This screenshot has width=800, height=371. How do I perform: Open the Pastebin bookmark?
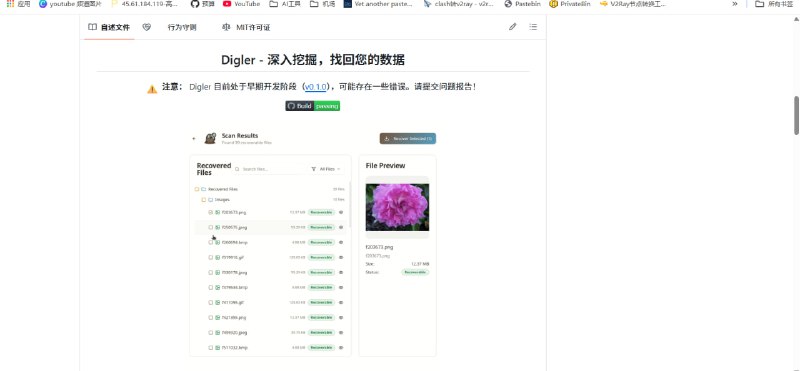[x=521, y=4]
